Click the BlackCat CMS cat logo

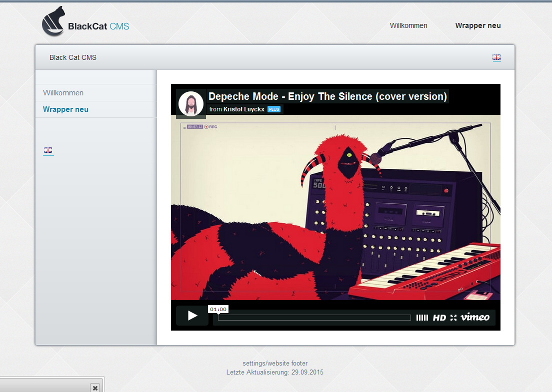[53, 21]
